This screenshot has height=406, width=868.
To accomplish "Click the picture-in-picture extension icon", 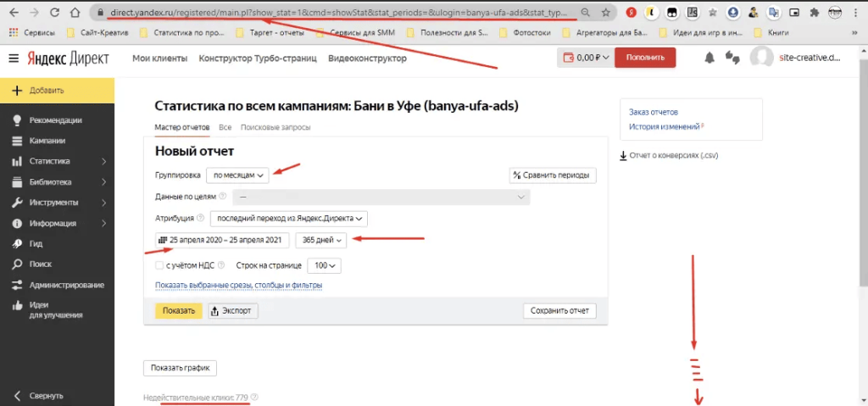I will [794, 12].
